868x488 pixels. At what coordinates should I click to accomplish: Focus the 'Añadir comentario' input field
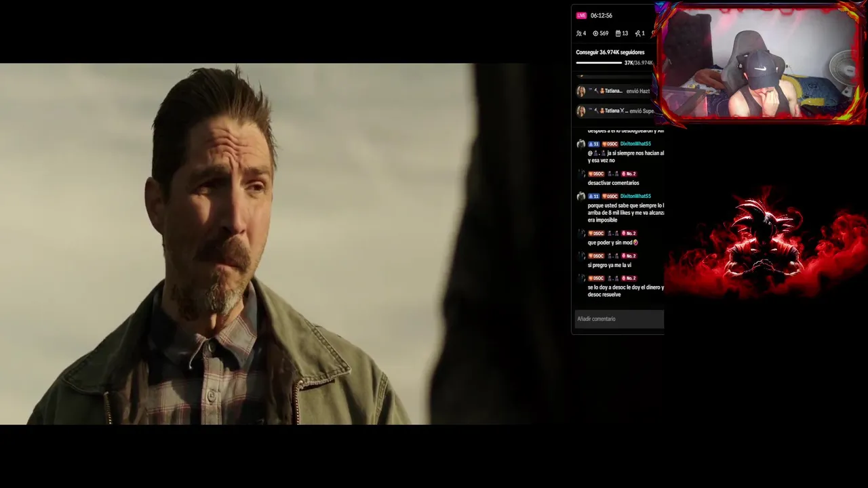point(619,319)
